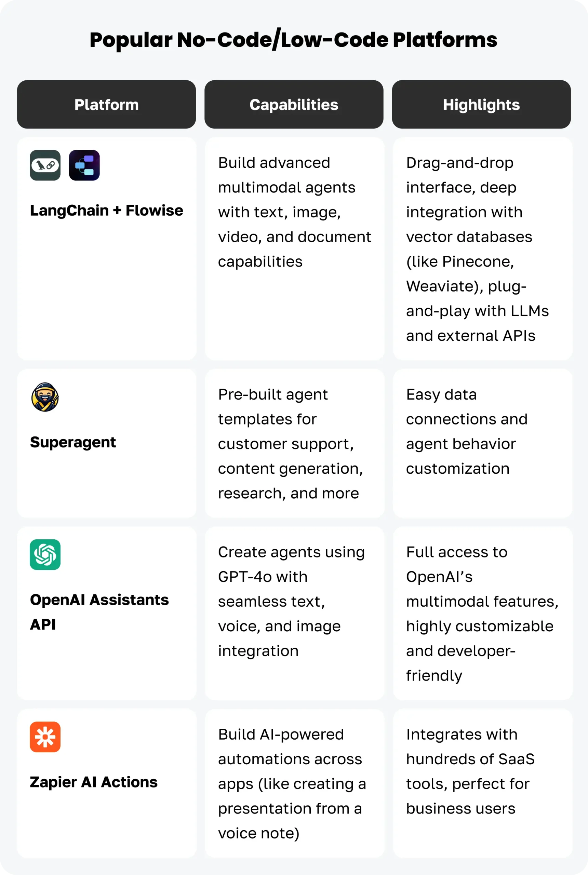Click the Zapier AI Actions name
The height and width of the screenshot is (875, 588).
[94, 782]
